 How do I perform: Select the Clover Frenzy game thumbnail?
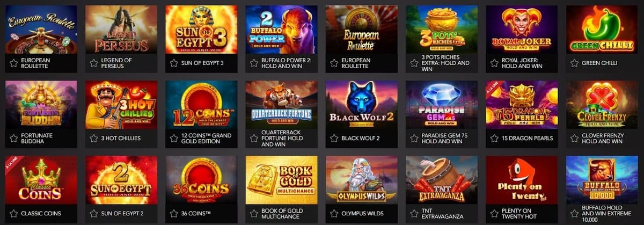pyautogui.click(x=602, y=105)
